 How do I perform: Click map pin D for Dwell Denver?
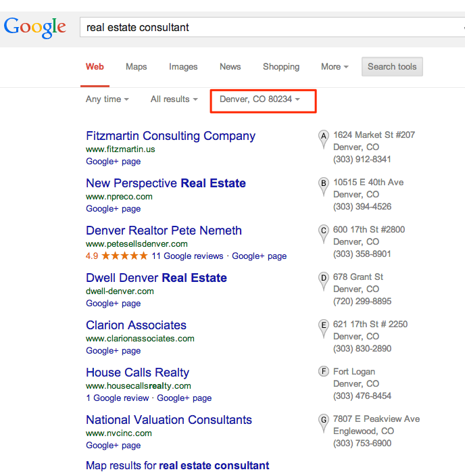click(x=324, y=281)
